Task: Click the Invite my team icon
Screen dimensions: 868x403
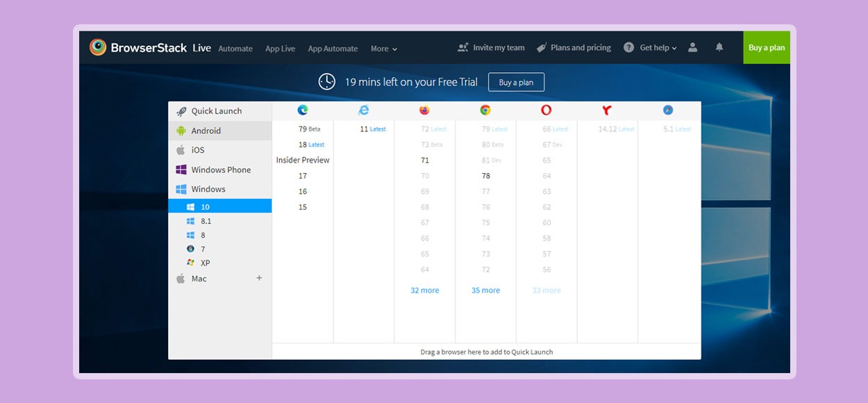Action: (463, 47)
